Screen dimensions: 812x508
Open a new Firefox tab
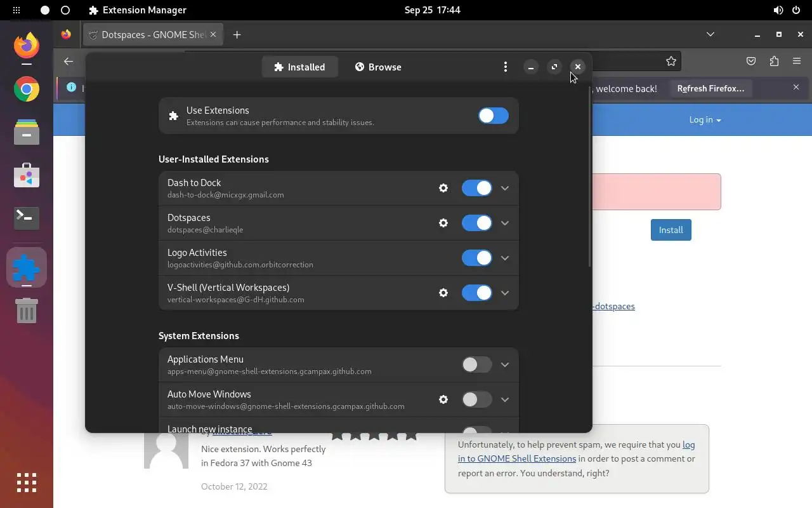[237, 35]
